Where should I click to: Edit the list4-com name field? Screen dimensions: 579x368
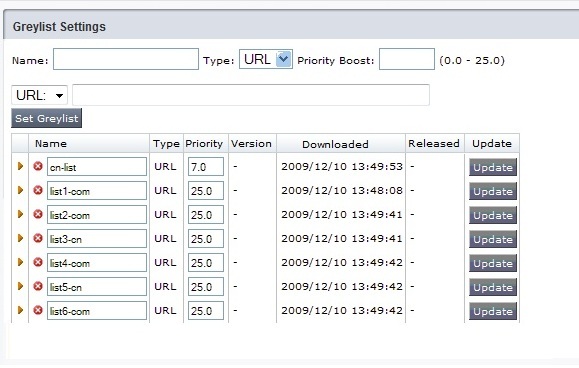(x=97, y=263)
